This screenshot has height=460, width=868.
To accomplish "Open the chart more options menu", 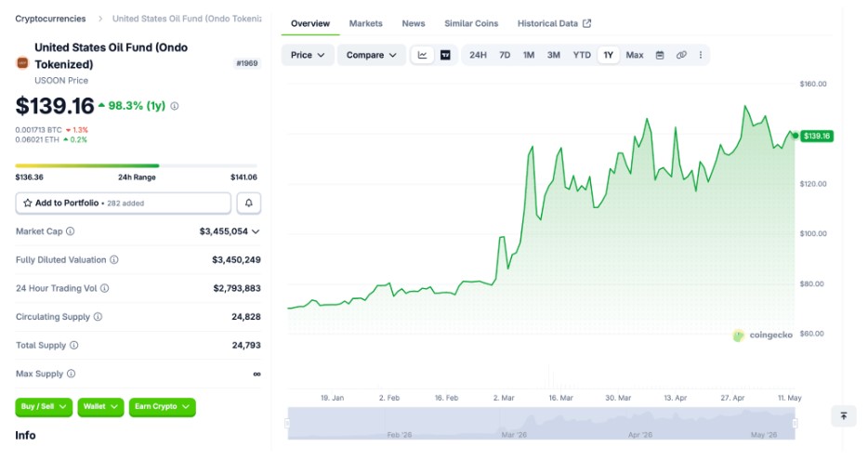I will [701, 55].
